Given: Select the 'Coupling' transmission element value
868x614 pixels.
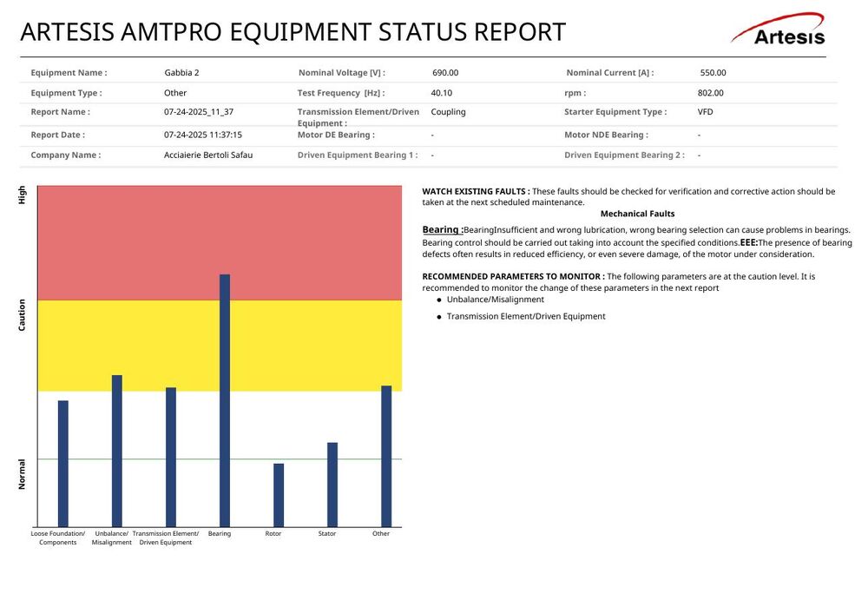Looking at the screenshot, I should 449,112.
